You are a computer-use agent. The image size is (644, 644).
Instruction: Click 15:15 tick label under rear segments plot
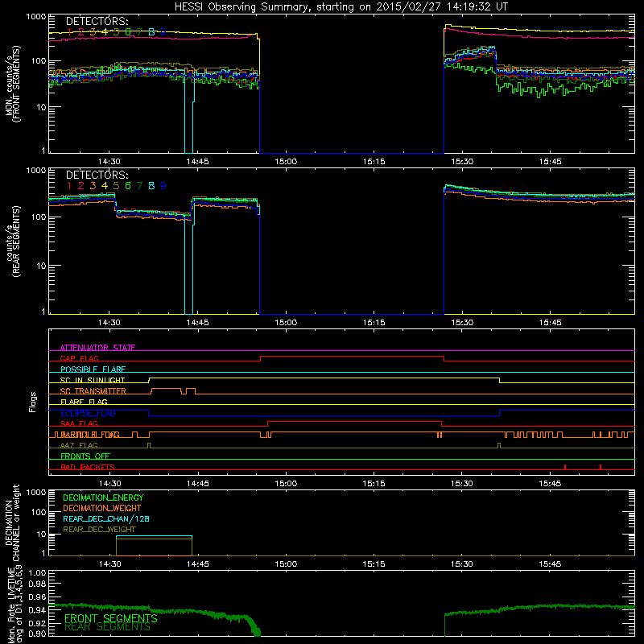point(374,323)
